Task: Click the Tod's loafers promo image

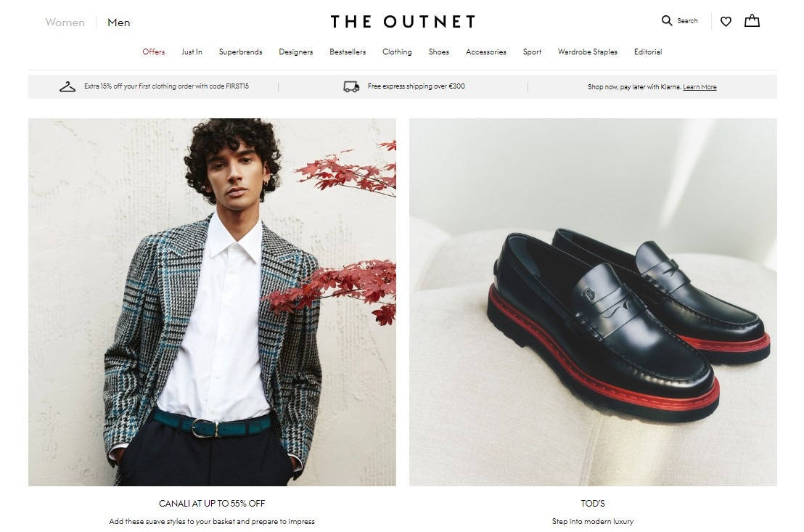Action: 593,302
